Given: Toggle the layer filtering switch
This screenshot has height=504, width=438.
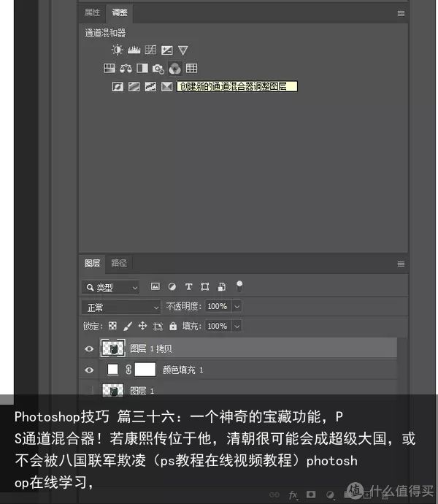Looking at the screenshot, I should coord(239,286).
